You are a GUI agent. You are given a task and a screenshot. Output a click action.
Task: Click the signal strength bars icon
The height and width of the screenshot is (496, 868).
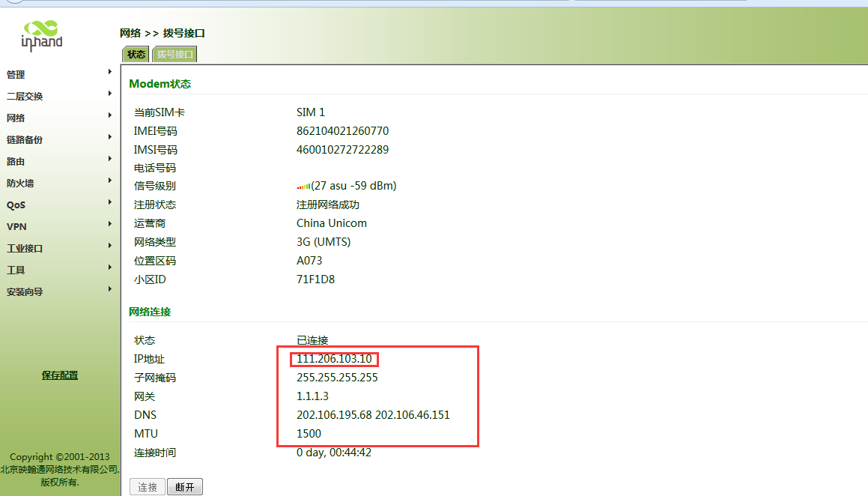point(303,187)
